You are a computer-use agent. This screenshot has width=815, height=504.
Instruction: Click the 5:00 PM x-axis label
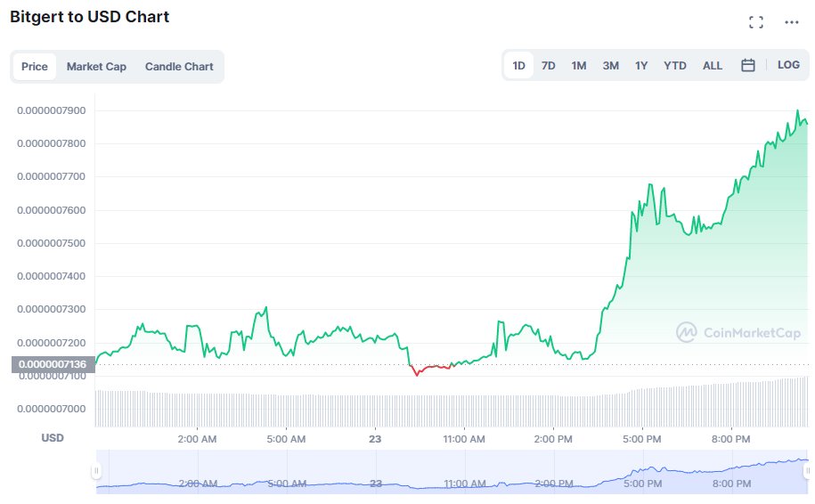coord(642,439)
